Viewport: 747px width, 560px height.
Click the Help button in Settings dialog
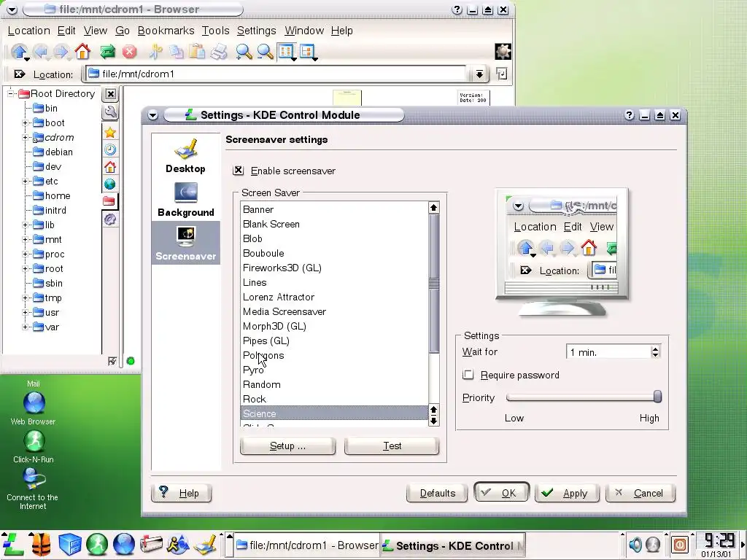coord(181,493)
